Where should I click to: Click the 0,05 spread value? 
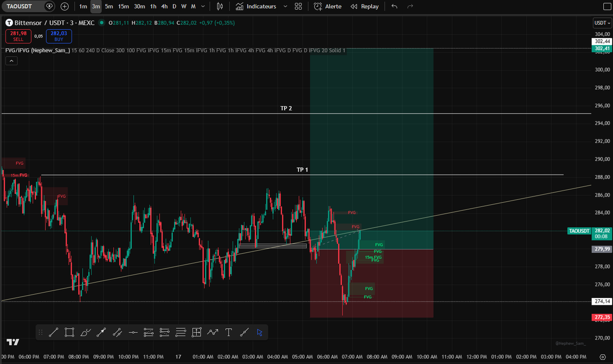(x=39, y=36)
